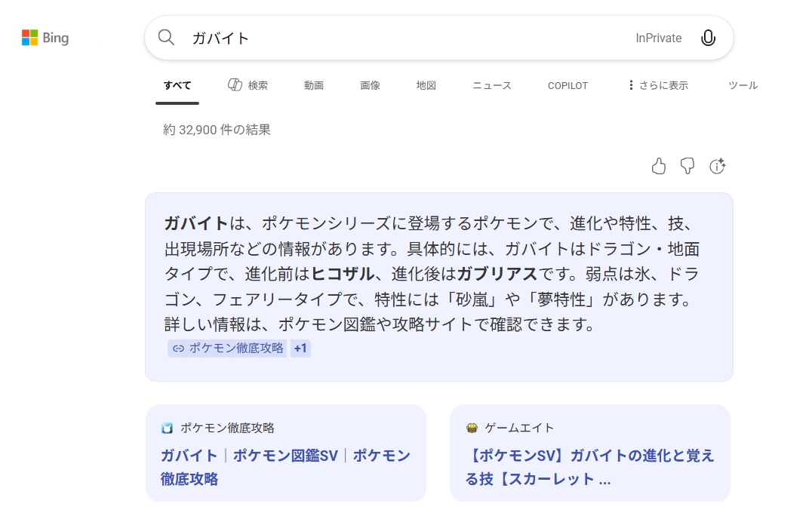Activate microphone voice search

707,38
